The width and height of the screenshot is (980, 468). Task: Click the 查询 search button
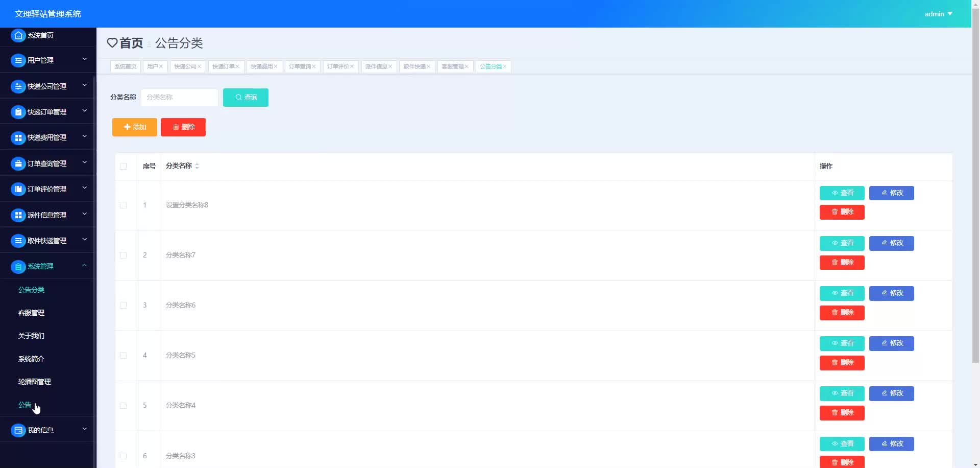pos(246,98)
